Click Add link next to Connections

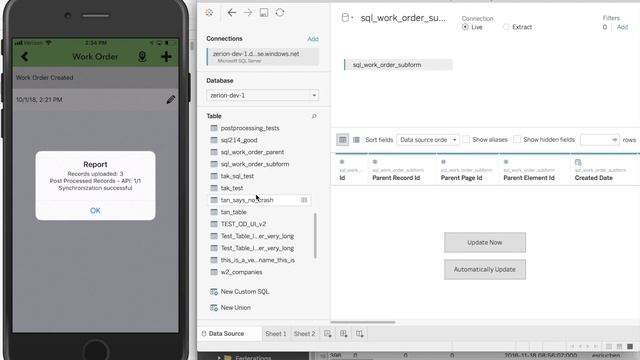313,39
